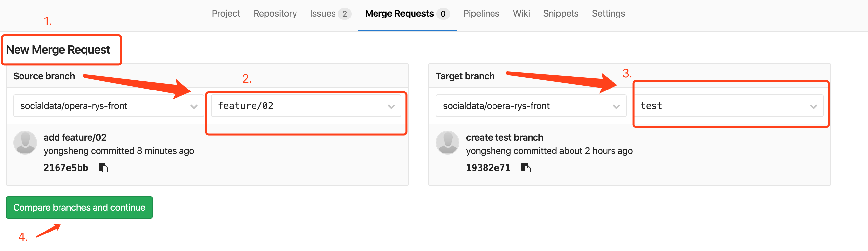Open the Settings tab
Viewport: 868px width, 251px height.
[x=608, y=14]
